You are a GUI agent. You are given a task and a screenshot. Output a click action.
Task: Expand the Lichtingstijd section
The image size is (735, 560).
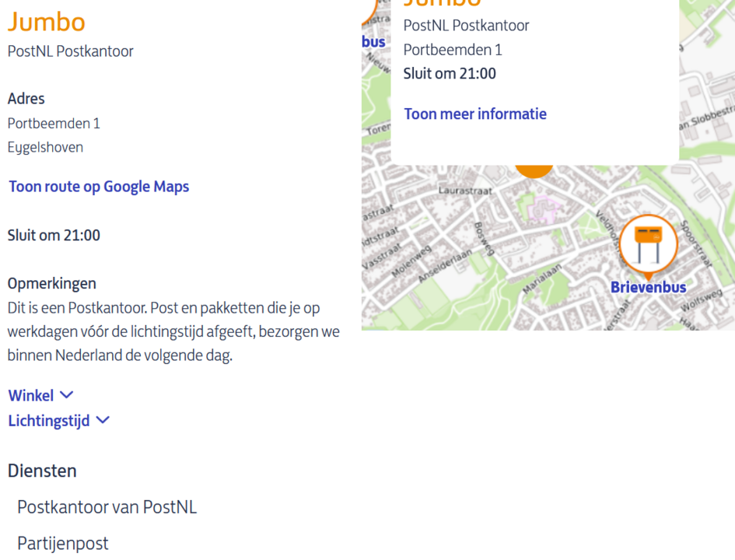(x=58, y=420)
